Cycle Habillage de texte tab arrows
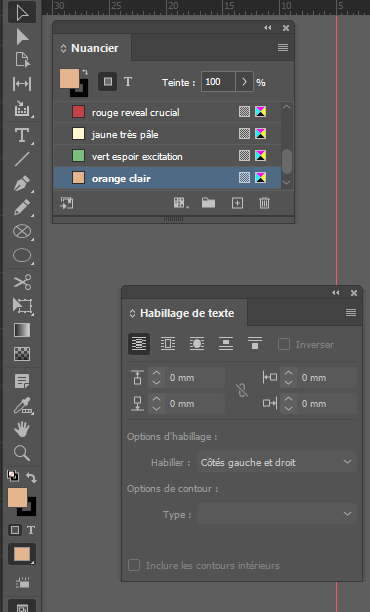This screenshot has height=612, width=370. click(x=132, y=313)
